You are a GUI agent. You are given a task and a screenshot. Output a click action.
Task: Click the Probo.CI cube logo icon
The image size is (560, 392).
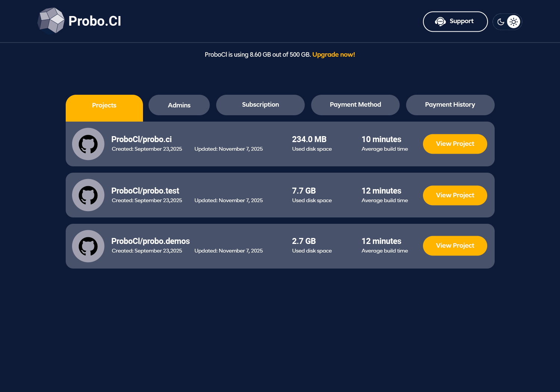(51, 21)
